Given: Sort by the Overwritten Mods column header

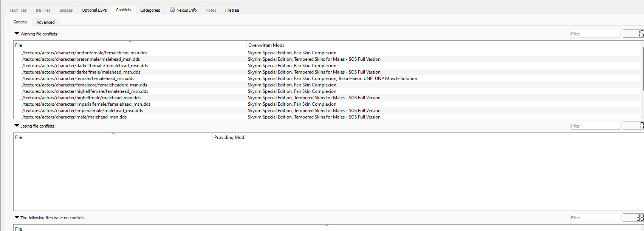Looking at the screenshot, I should click(443, 45).
